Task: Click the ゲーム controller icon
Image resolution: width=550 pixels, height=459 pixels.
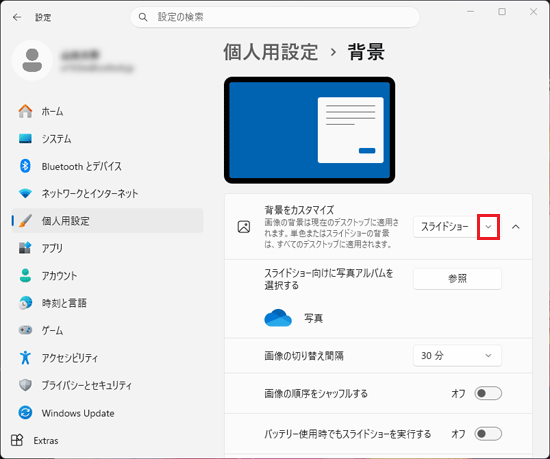Action: coord(25,330)
